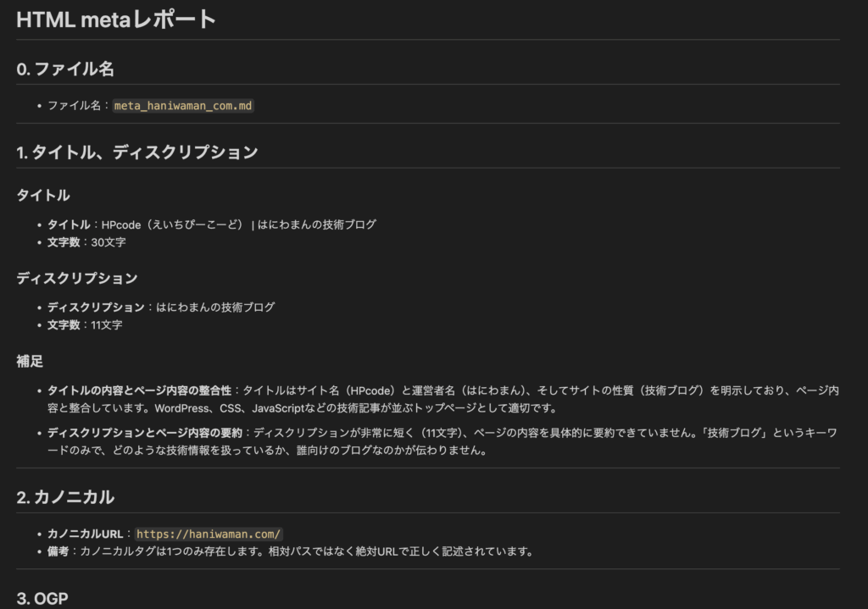Click the bold カノニカルURL label
Screen dimensions: 868x609
tap(85, 534)
